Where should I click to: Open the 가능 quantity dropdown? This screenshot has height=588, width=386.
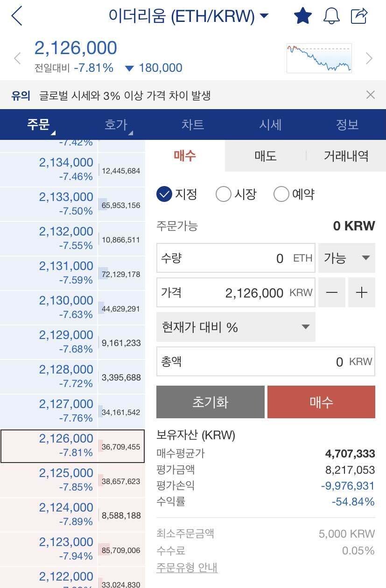coord(346,258)
